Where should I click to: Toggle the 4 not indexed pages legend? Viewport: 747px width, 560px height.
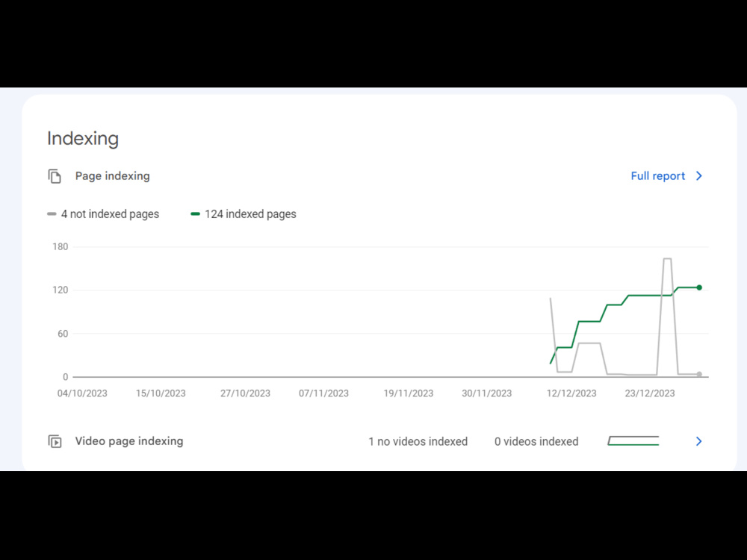tap(103, 214)
